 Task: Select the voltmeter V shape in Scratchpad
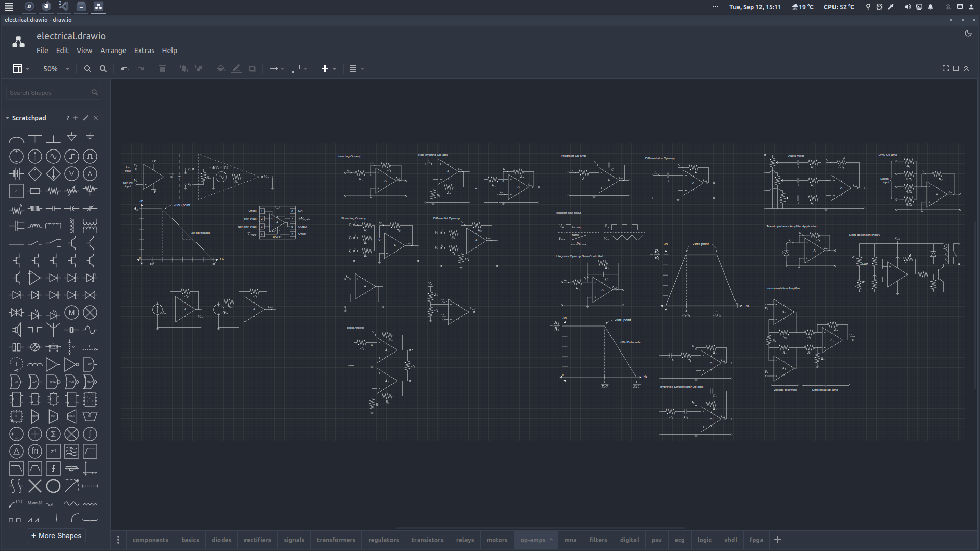(71, 174)
